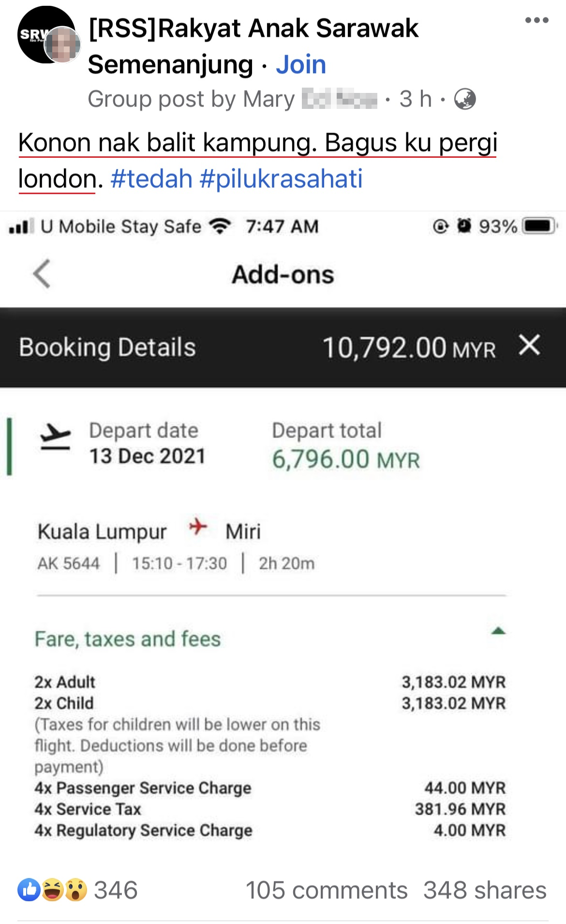Tap the Wow reaction emoji
566x924 pixels.
coord(76,890)
